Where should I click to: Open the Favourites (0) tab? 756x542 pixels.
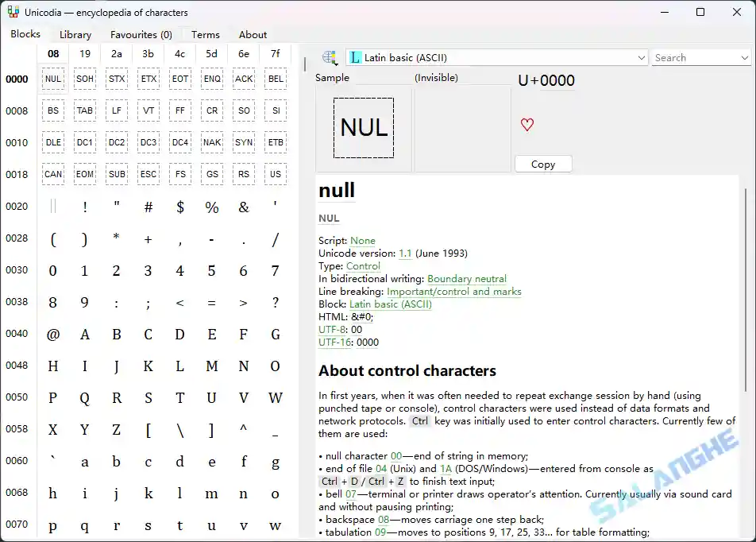(141, 34)
